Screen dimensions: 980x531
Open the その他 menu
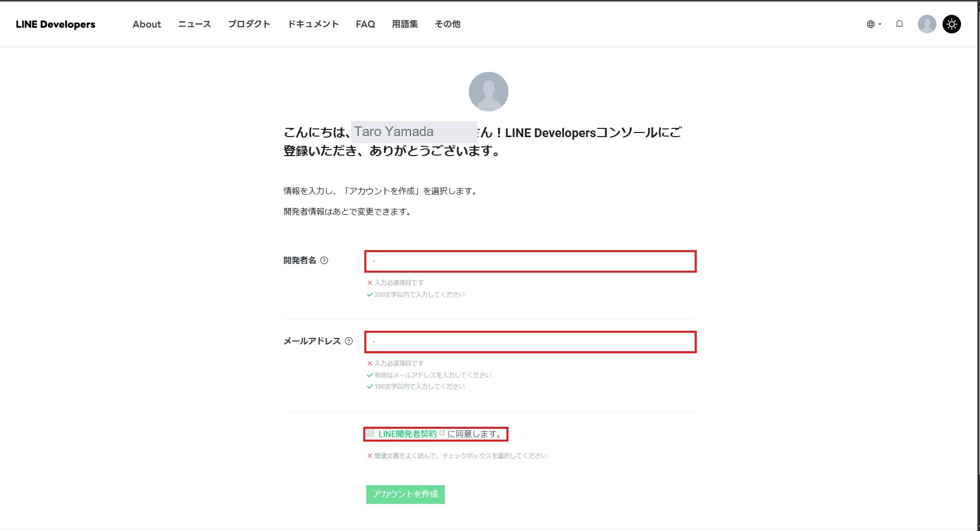(447, 24)
